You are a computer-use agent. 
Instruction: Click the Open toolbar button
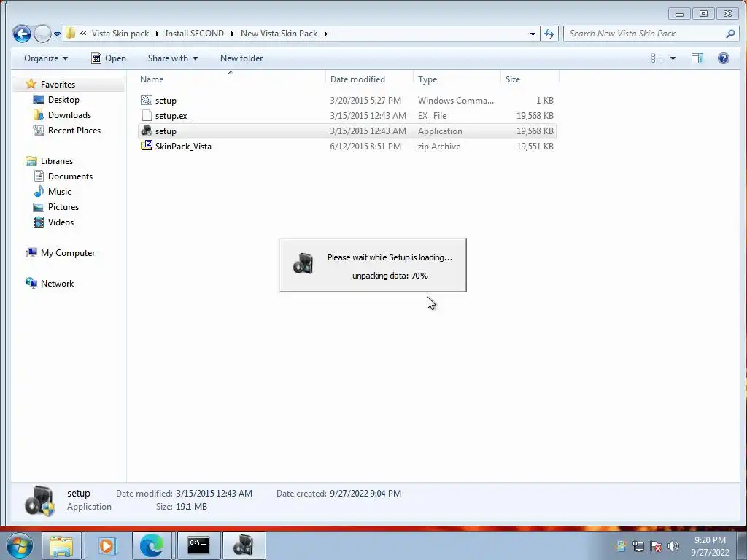[109, 58]
